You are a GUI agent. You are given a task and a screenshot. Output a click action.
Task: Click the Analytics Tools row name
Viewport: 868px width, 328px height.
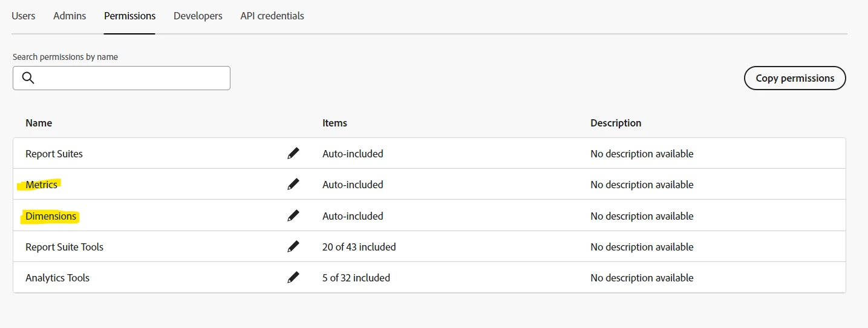pyautogui.click(x=57, y=278)
